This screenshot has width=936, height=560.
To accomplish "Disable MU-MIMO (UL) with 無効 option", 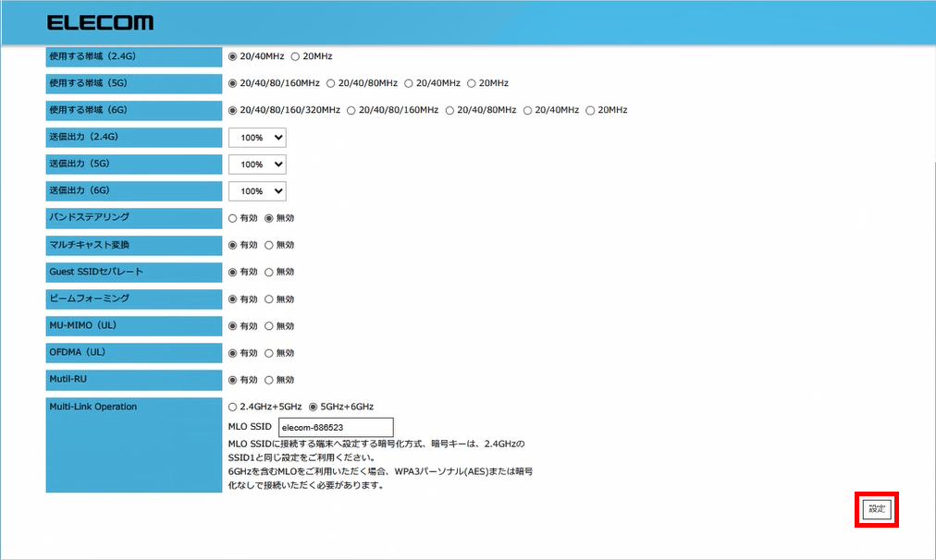I will [269, 325].
